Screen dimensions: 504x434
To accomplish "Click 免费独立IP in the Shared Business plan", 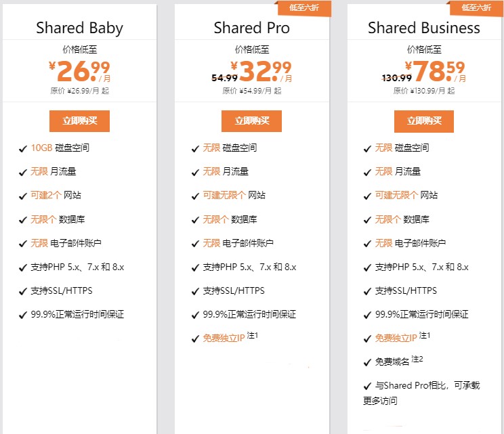I will click(x=396, y=339).
